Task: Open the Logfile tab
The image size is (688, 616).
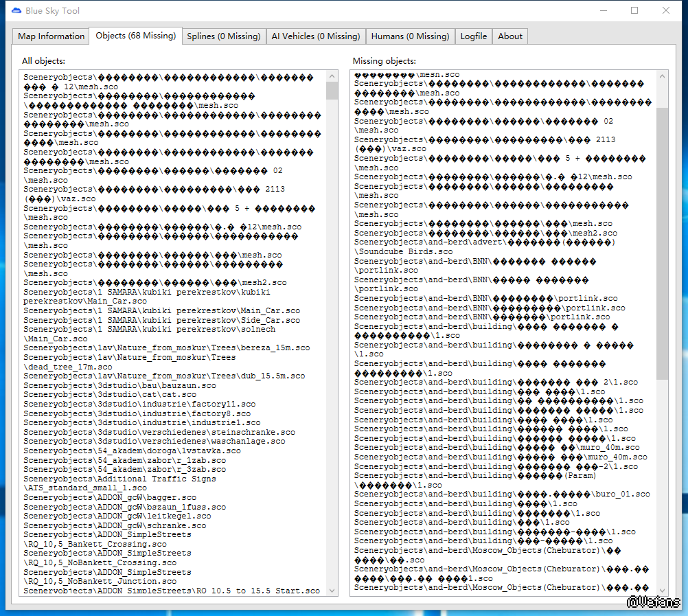Action: (474, 36)
